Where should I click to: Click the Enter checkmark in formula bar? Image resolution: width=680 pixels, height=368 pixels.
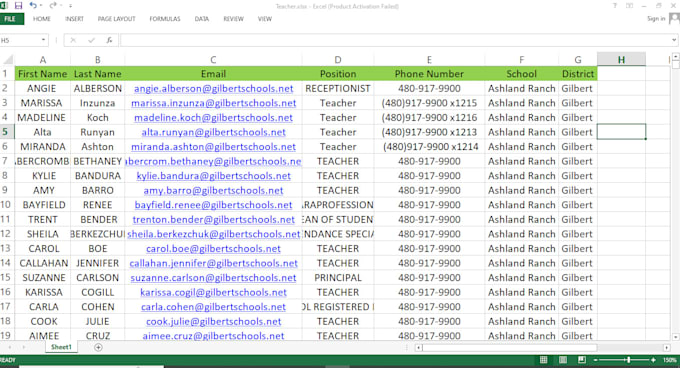click(x=91, y=40)
